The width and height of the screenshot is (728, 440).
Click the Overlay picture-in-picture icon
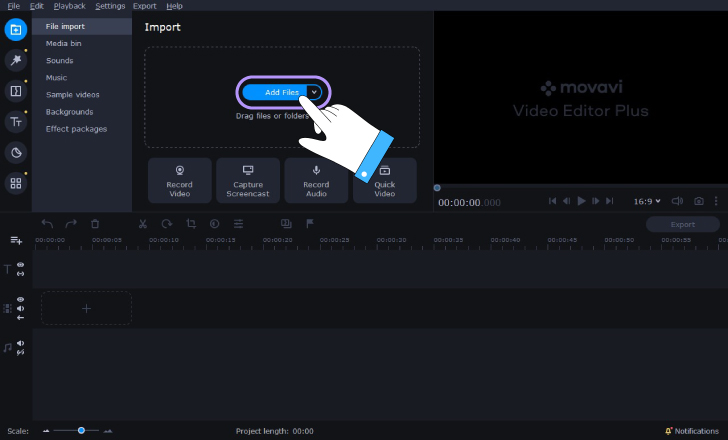click(x=286, y=224)
